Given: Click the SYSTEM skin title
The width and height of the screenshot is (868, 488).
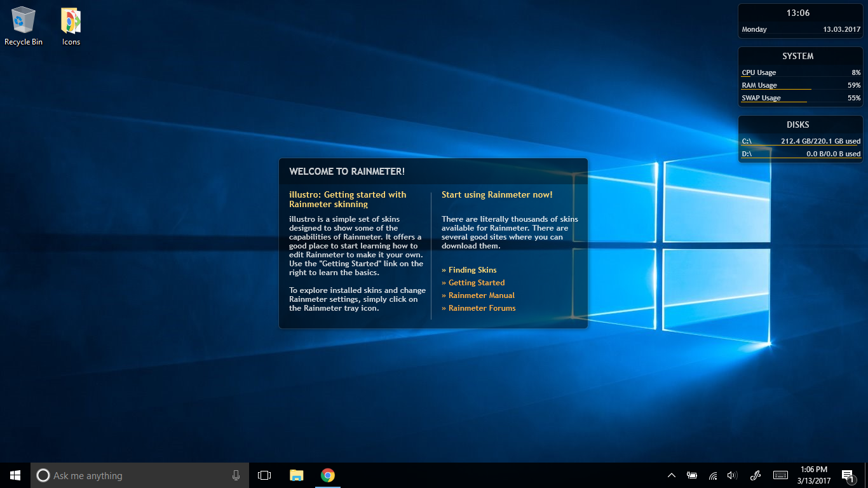Looking at the screenshot, I should tap(798, 56).
